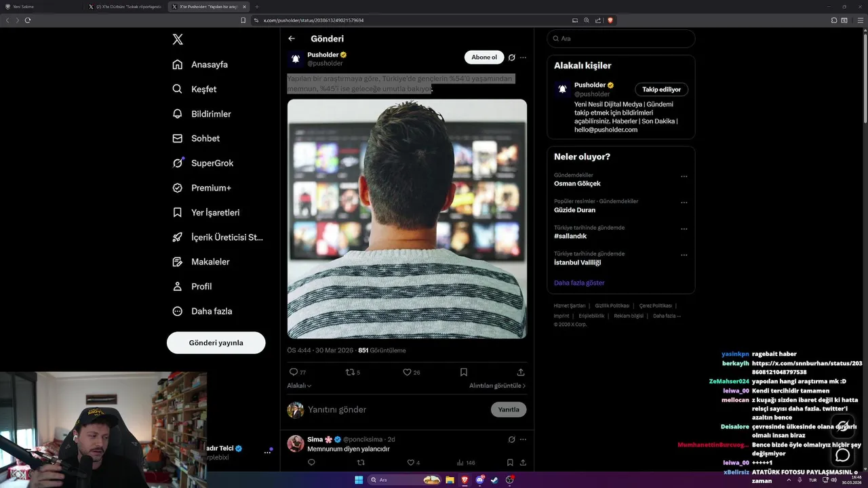This screenshot has height=488, width=868.
Task: Open options for #sallandık trend
Action: click(684, 228)
